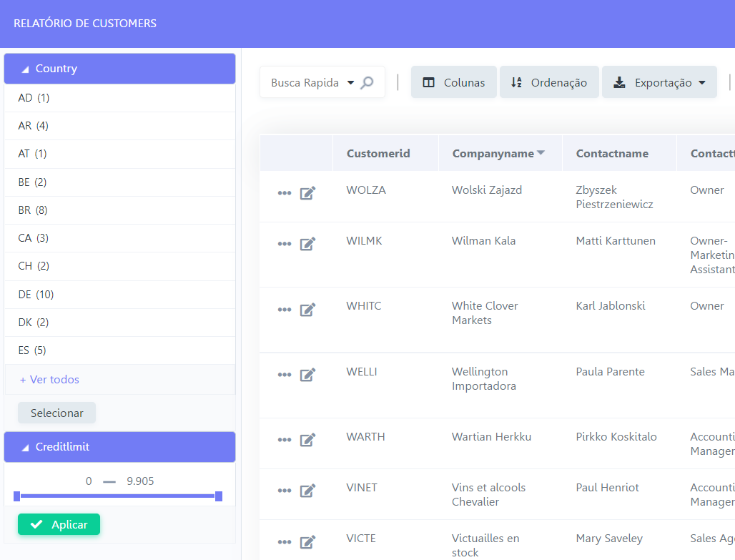The height and width of the screenshot is (560, 735).
Task: Edit the WHITC customer record
Action: [307, 309]
